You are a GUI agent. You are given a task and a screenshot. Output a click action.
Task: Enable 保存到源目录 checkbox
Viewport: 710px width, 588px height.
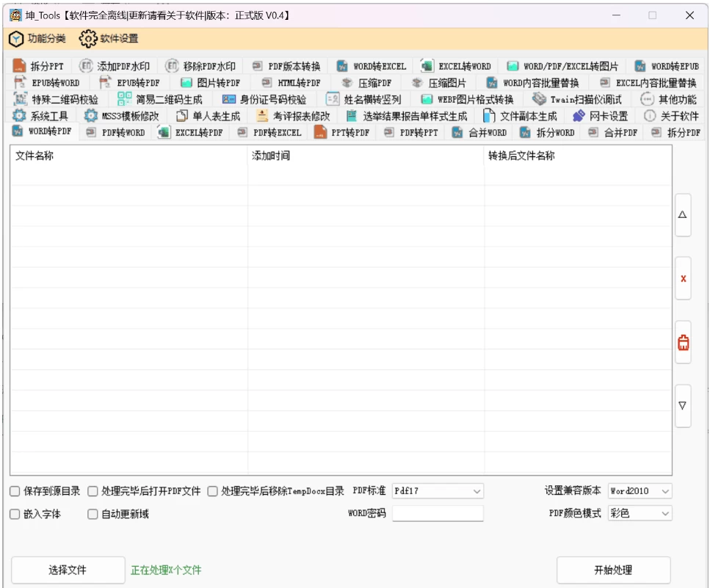click(15, 491)
